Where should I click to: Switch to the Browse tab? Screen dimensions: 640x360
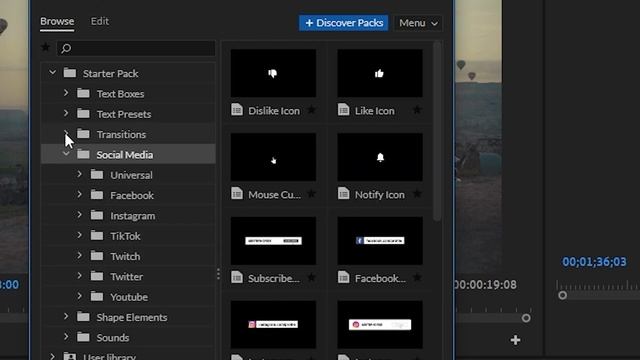pos(57,21)
